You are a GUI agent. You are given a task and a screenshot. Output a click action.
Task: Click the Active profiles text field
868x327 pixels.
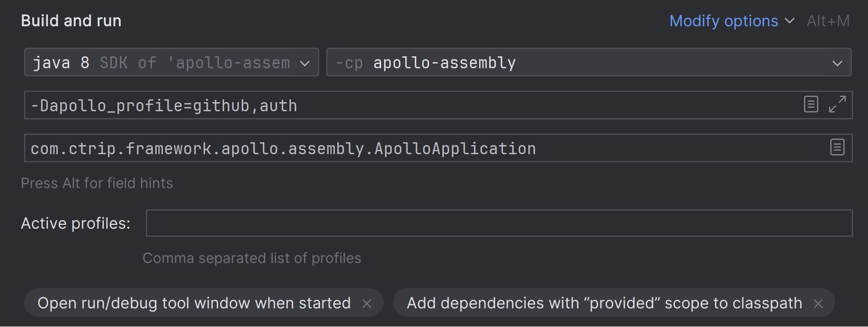click(499, 223)
